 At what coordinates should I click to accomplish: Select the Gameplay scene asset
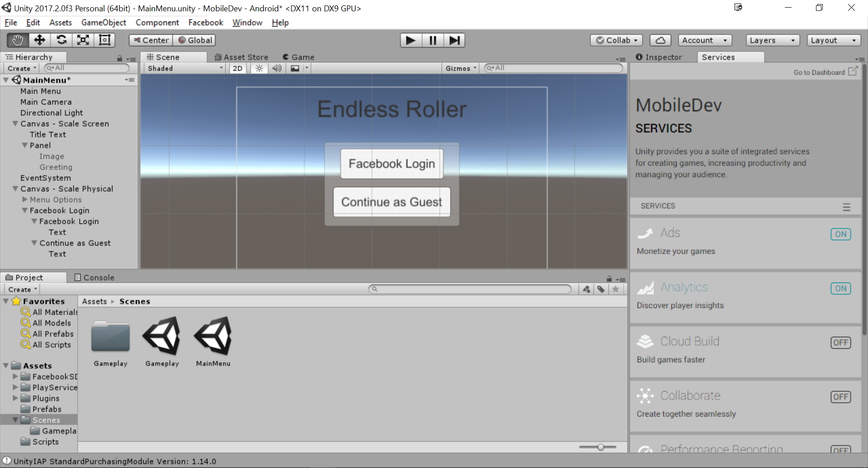[162, 342]
